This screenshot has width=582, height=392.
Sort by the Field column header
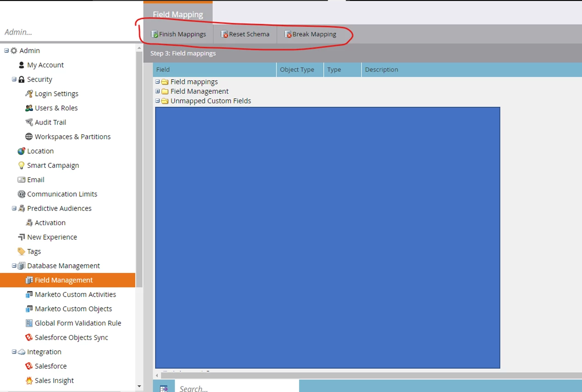(x=215, y=70)
